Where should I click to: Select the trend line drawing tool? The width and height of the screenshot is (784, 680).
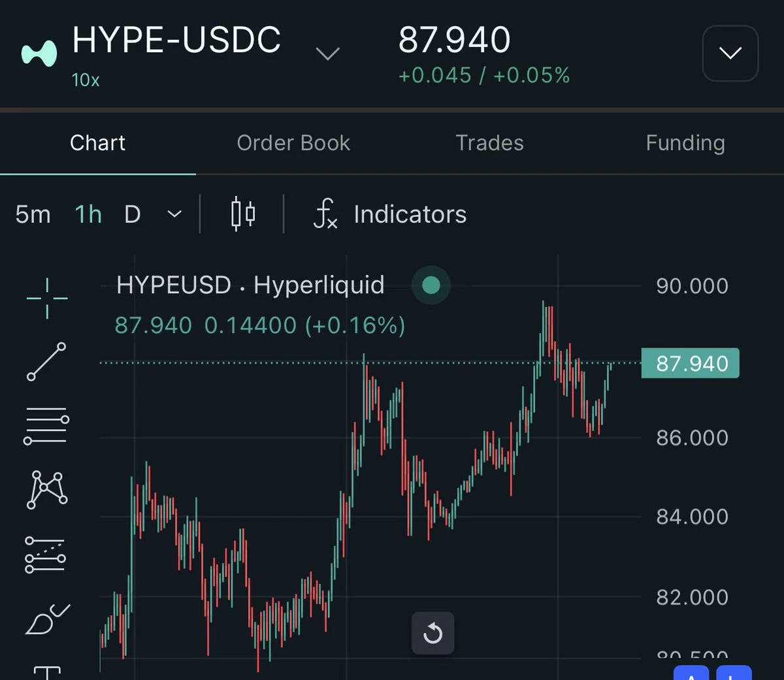[x=46, y=361]
